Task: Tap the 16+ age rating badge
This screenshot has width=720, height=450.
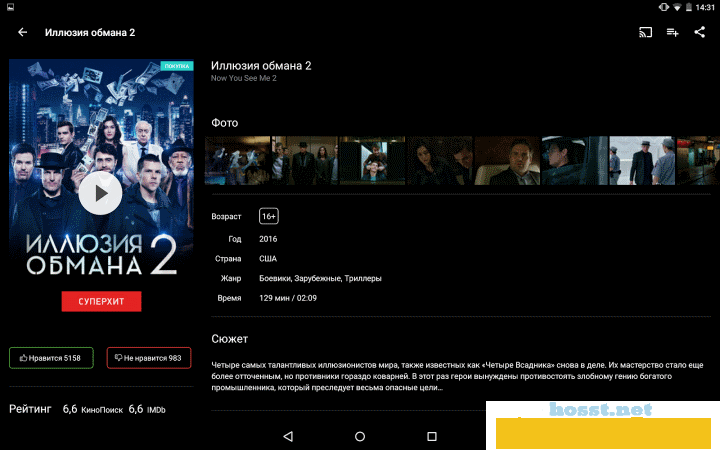Action: click(x=269, y=216)
